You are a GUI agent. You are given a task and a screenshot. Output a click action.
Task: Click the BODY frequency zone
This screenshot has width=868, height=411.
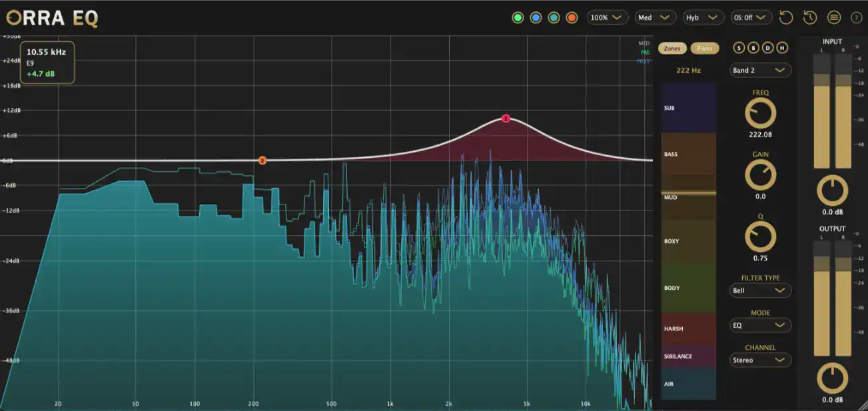pyautogui.click(x=689, y=288)
